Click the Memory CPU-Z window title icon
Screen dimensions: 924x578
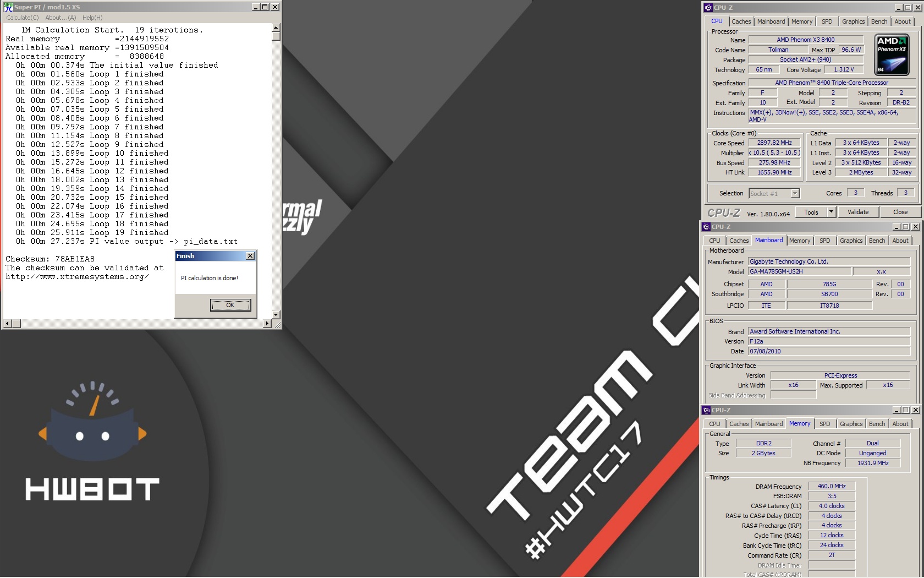(x=706, y=410)
